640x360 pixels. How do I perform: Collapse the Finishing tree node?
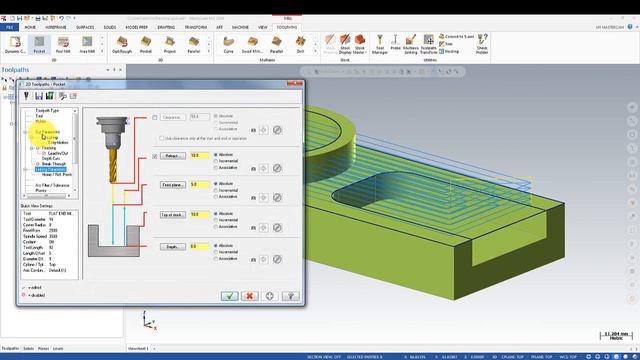32,148
